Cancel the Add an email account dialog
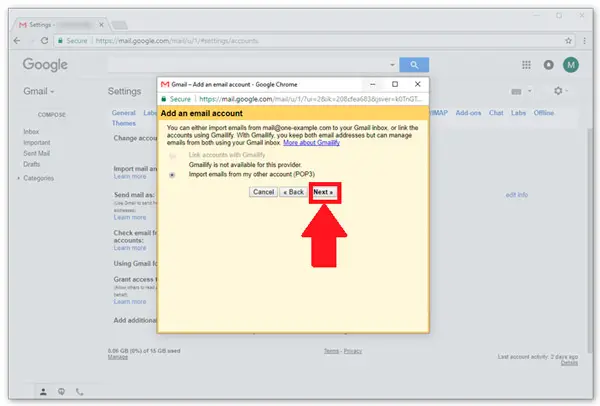The width and height of the screenshot is (600, 406). [x=263, y=192]
